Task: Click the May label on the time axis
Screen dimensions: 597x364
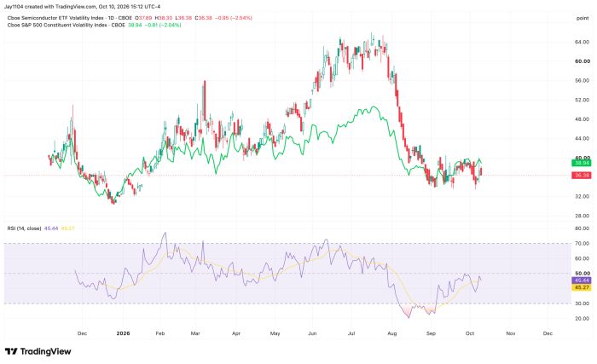Action: [275, 333]
